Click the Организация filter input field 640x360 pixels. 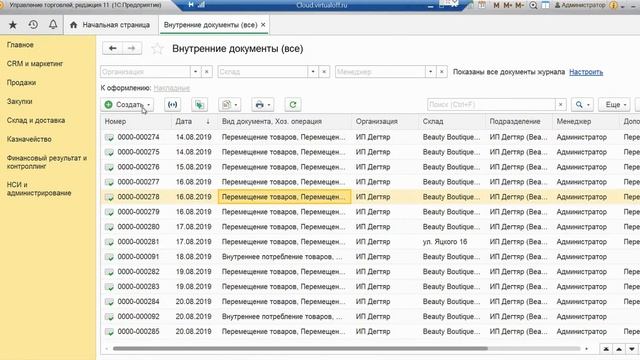coord(145,72)
